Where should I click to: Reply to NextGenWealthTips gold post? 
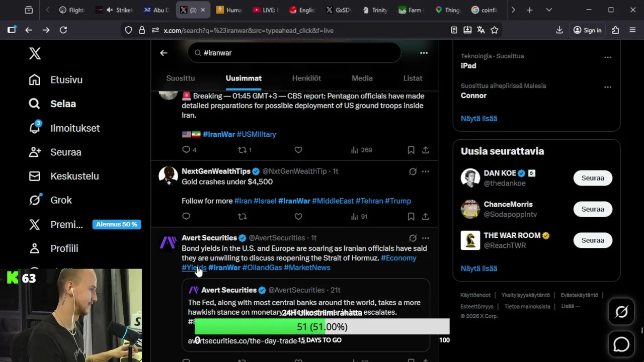[x=186, y=216]
